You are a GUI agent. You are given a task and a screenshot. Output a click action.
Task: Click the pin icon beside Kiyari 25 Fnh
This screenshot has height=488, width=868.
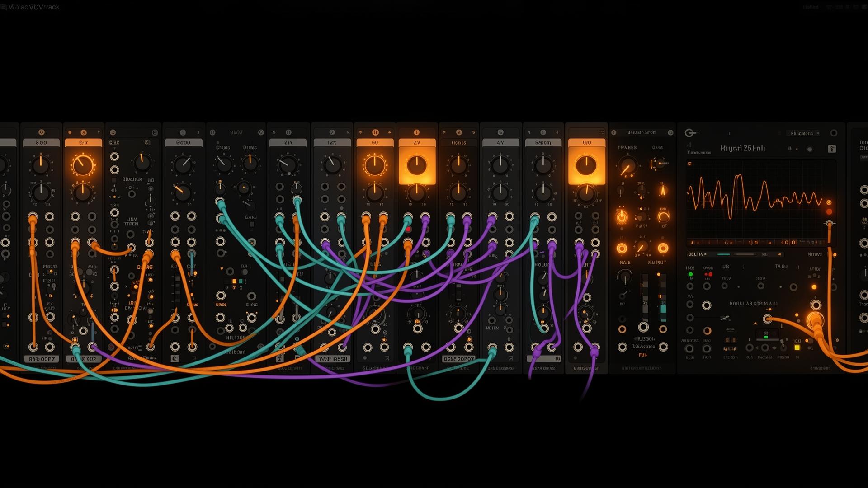pyautogui.click(x=832, y=149)
